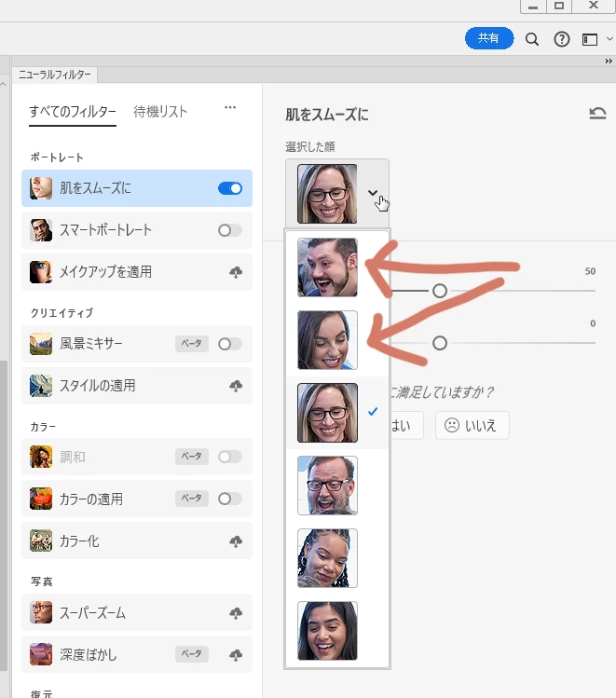Click 風景ミキサー filter thumbnail icon

pos(41,344)
